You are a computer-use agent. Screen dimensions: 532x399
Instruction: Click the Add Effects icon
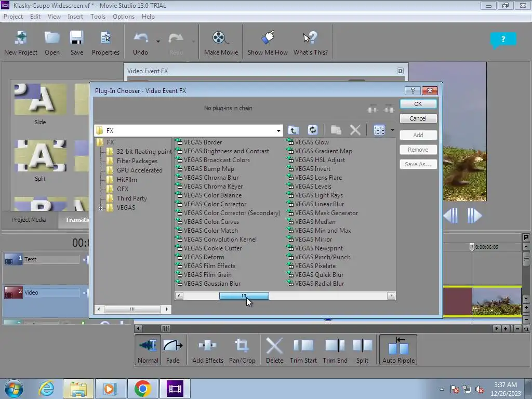pos(208,350)
